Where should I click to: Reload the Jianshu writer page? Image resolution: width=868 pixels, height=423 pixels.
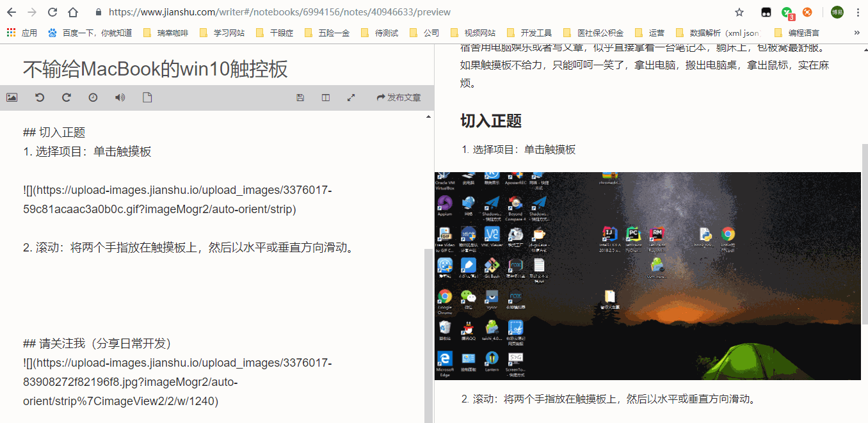tap(52, 12)
